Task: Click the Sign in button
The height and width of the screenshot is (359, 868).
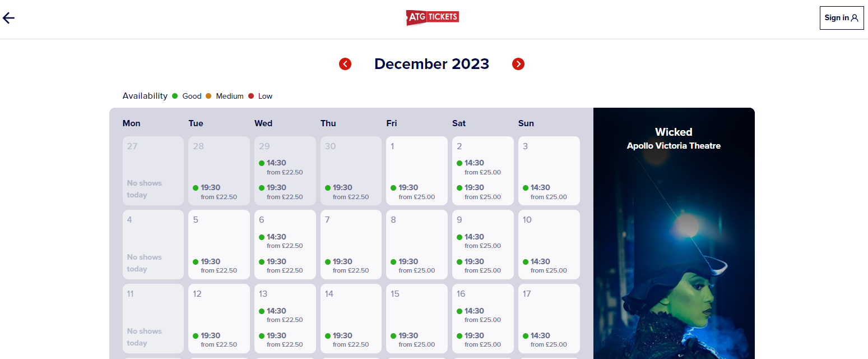Action: pos(842,18)
